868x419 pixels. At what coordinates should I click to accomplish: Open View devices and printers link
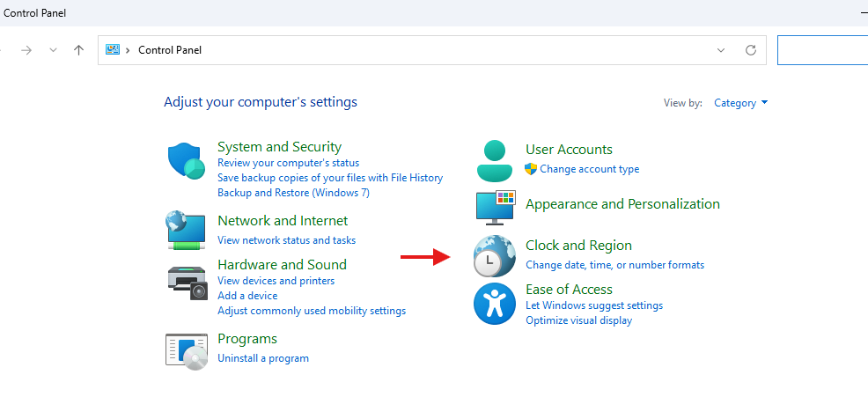(x=276, y=281)
